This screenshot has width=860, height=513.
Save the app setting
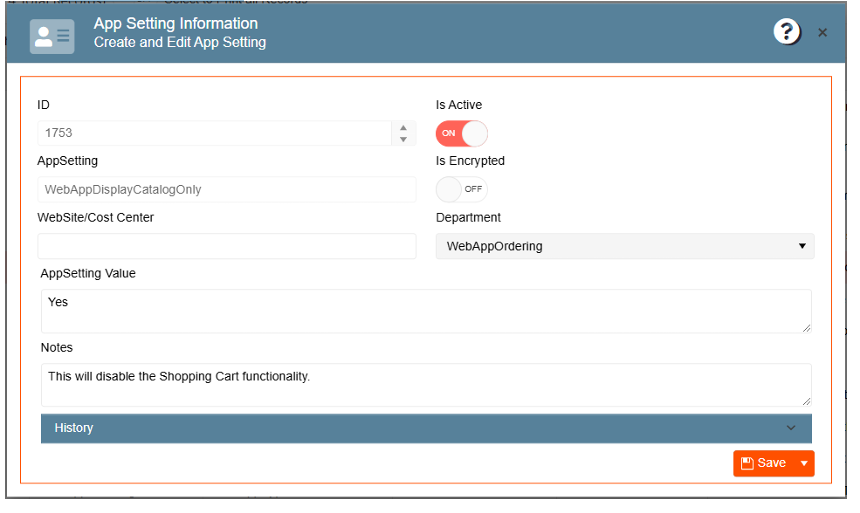click(764, 463)
